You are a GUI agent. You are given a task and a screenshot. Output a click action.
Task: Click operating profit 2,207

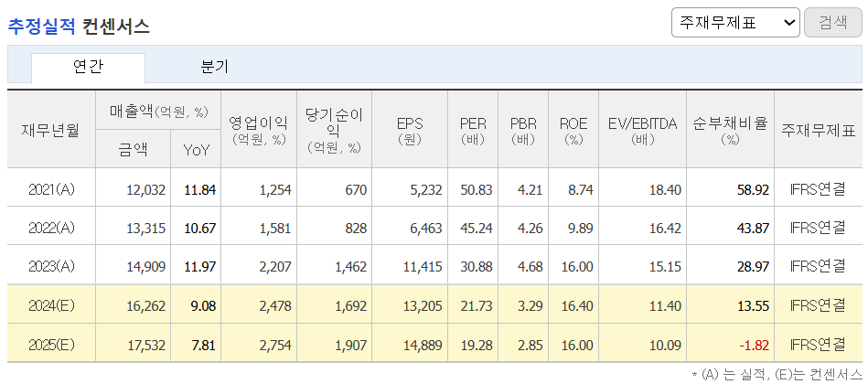tap(274, 267)
